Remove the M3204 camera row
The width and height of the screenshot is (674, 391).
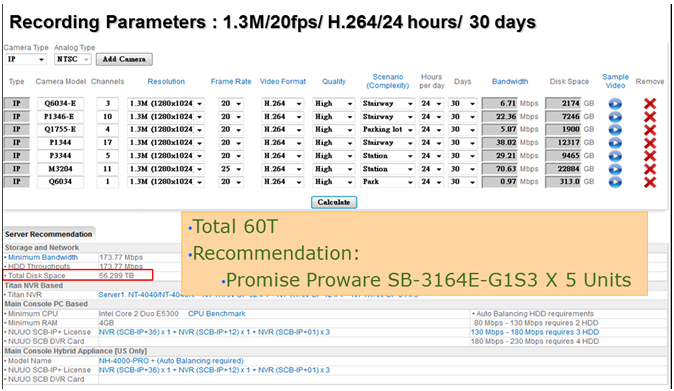coord(650,169)
